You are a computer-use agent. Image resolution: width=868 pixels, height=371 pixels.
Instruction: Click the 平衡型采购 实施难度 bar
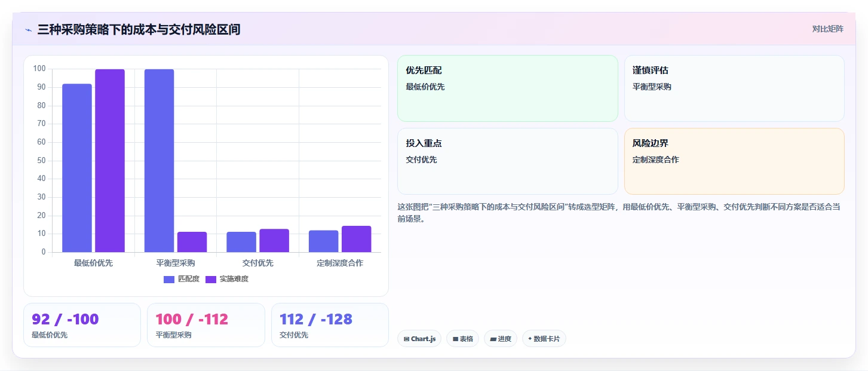click(192, 242)
